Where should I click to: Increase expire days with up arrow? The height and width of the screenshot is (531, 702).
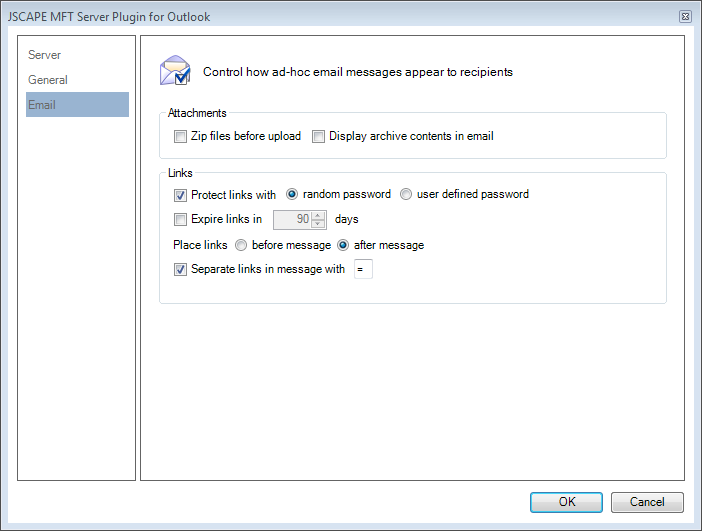319,216
